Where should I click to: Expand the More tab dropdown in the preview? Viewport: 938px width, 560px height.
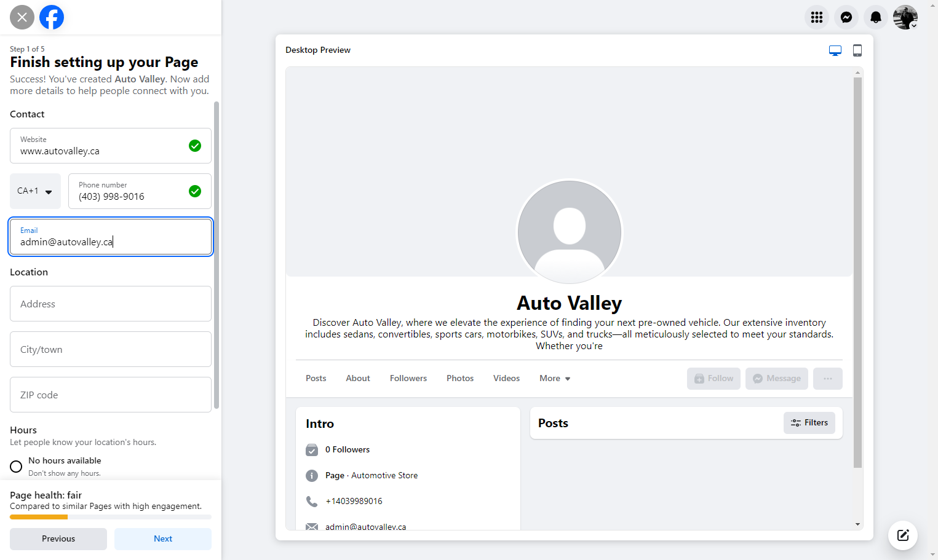tap(555, 379)
